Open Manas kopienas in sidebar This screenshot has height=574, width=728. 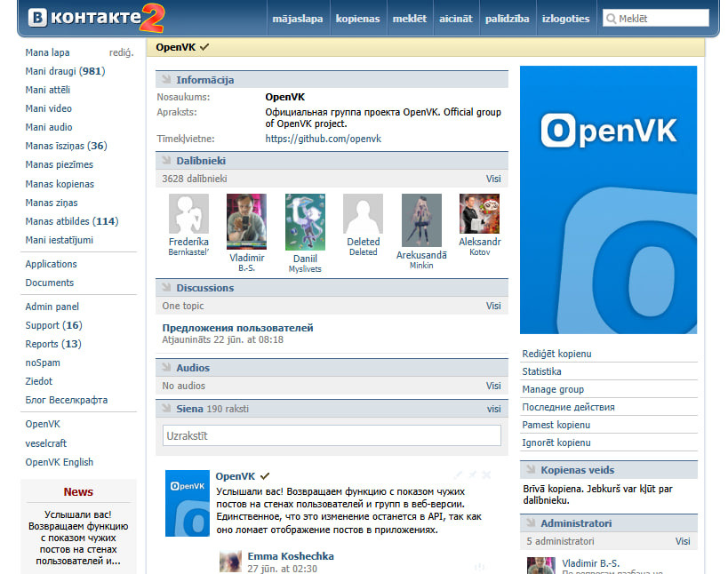[60, 184]
